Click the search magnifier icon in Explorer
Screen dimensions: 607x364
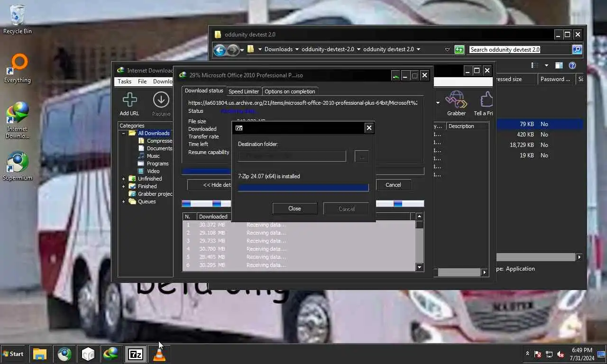pos(577,49)
